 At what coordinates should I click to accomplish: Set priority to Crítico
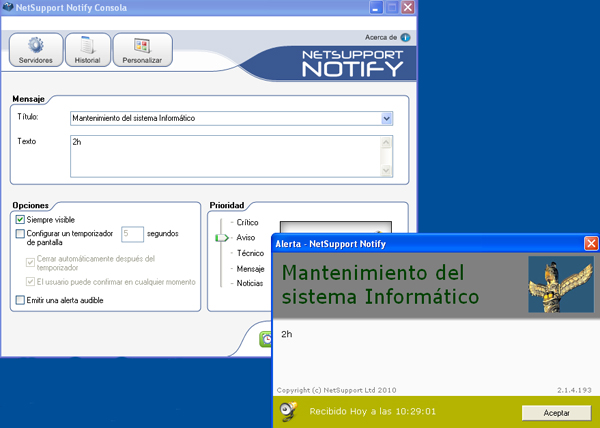(247, 223)
